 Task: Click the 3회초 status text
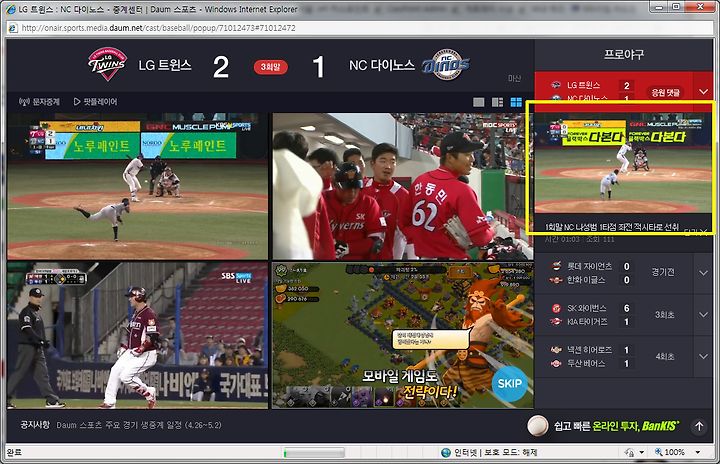pyautogui.click(x=664, y=315)
